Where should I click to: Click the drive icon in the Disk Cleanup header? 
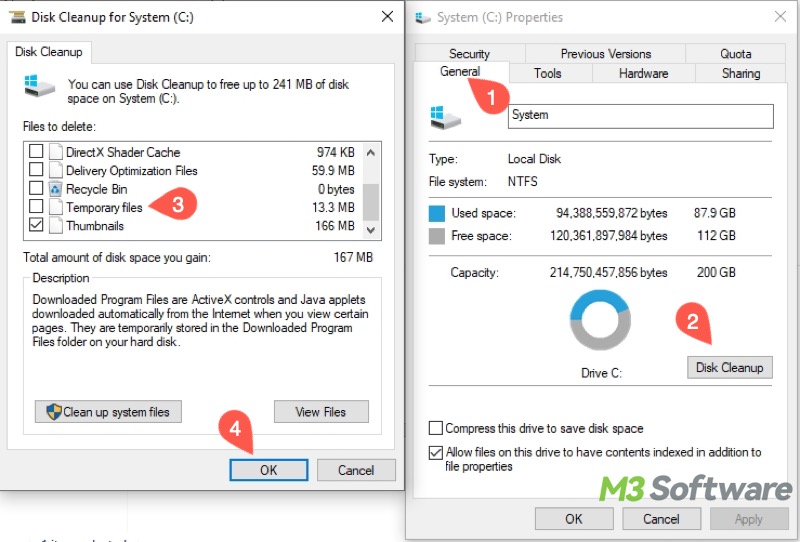coord(39,86)
